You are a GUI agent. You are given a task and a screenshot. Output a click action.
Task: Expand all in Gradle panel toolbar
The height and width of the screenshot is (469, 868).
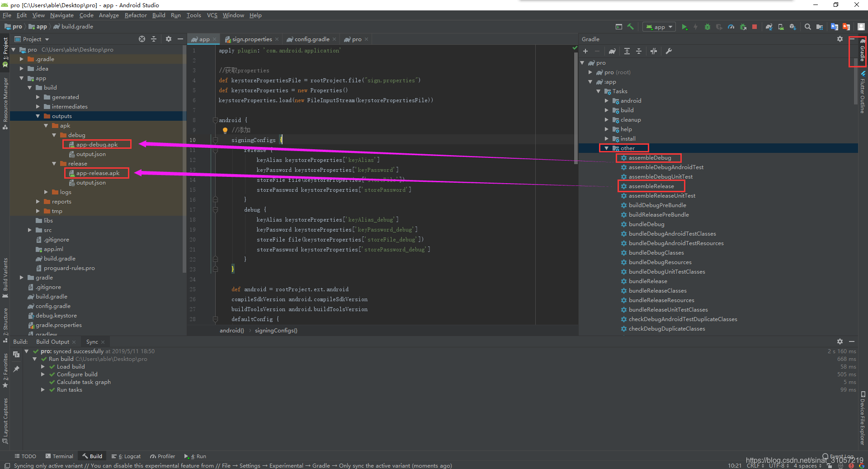(x=627, y=51)
